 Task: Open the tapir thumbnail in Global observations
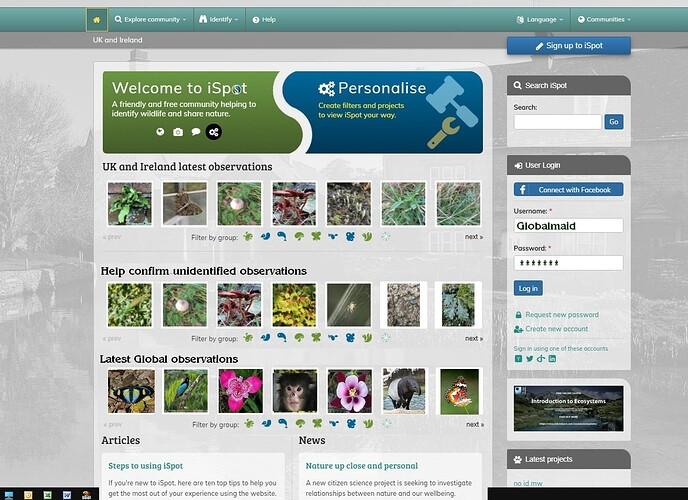[x=404, y=391]
